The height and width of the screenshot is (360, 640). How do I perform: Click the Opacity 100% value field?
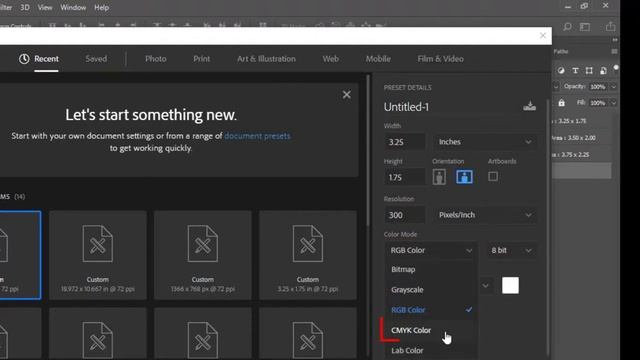pos(598,87)
